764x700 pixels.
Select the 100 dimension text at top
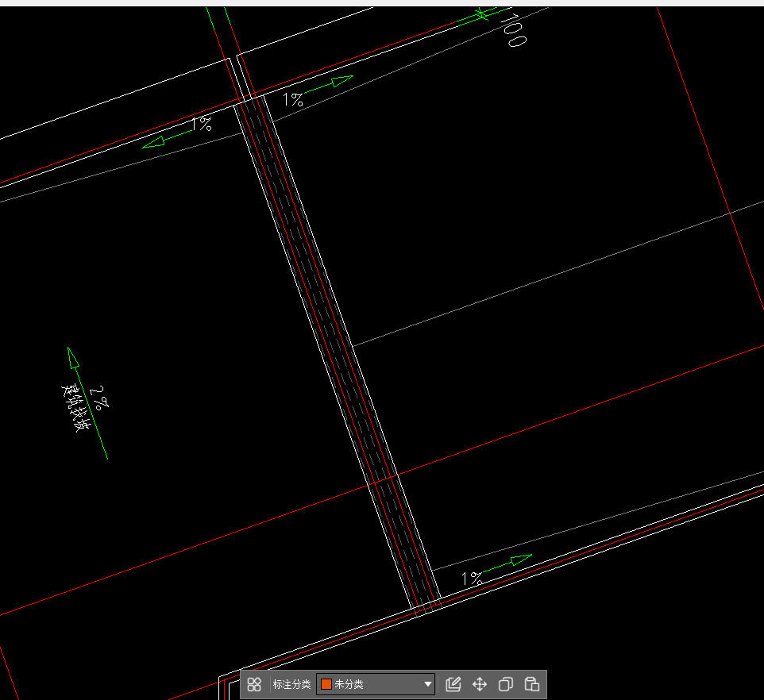click(512, 30)
